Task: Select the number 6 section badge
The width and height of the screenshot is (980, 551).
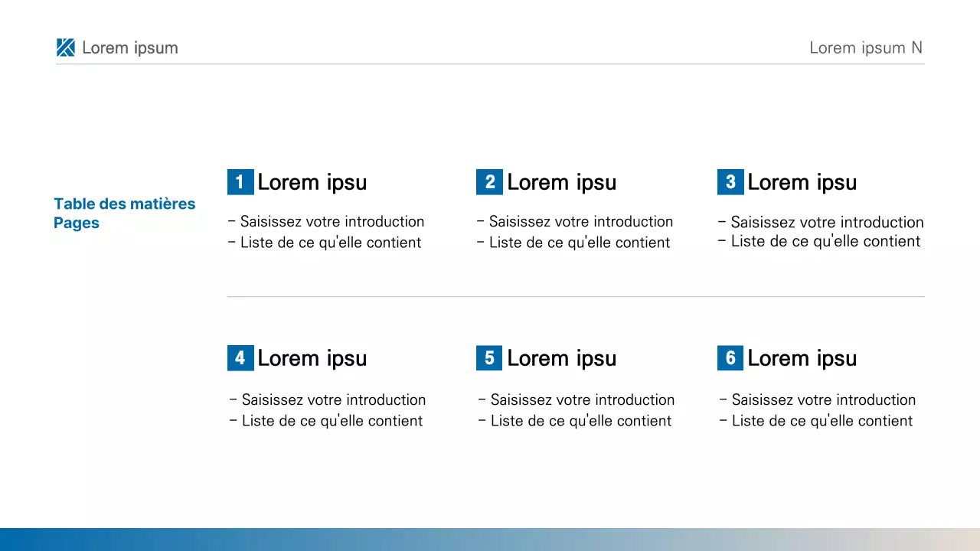Action: (x=730, y=358)
